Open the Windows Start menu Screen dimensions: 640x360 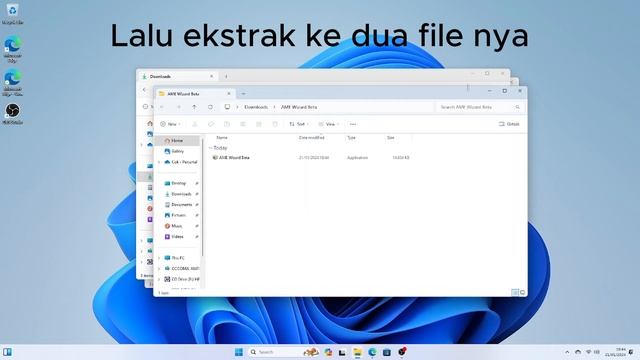pos(239,352)
